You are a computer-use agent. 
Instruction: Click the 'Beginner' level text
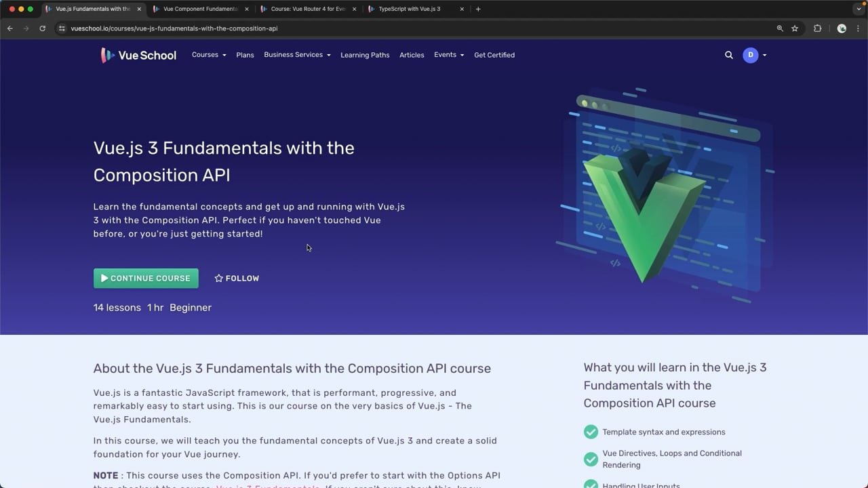coord(191,308)
